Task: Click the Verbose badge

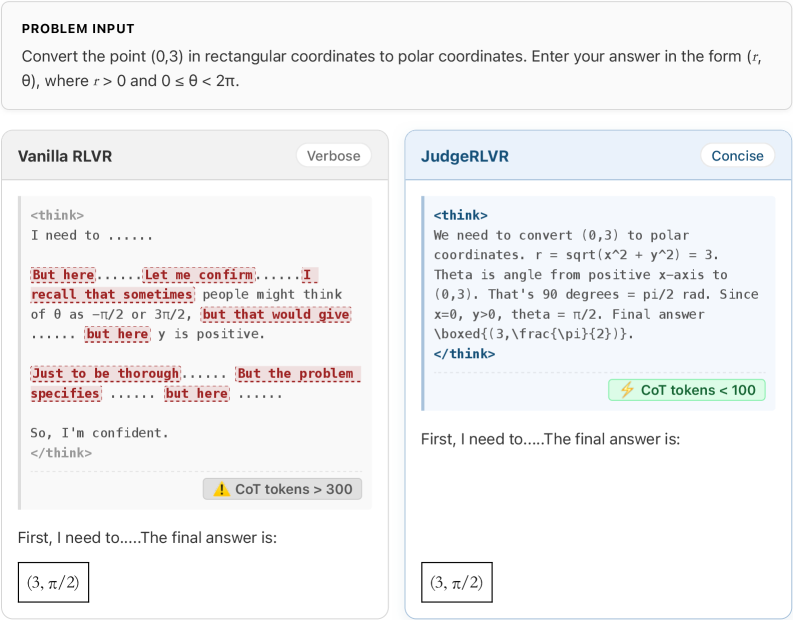Action: [x=333, y=156]
